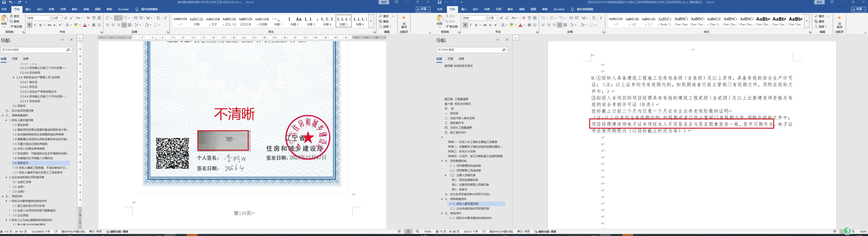Viewport: 868px width, 236px height.
Task: Open font name dropdown showing 仿宋
Action: pos(485,18)
